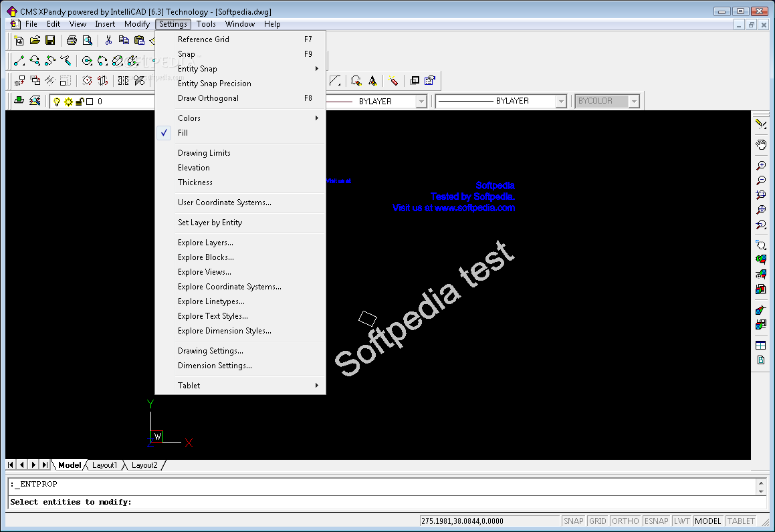The width and height of the screenshot is (775, 532).
Task: Click the coordinates readout in status bar
Action: (489, 521)
